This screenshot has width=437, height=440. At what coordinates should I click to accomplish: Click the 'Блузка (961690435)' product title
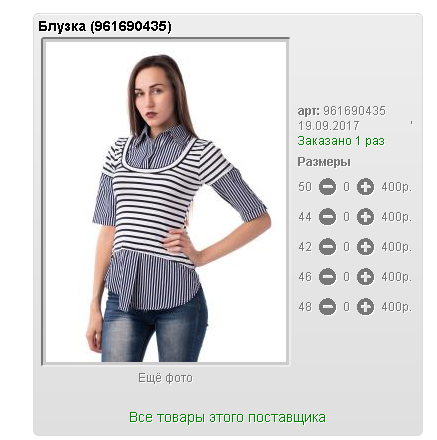pos(105,26)
